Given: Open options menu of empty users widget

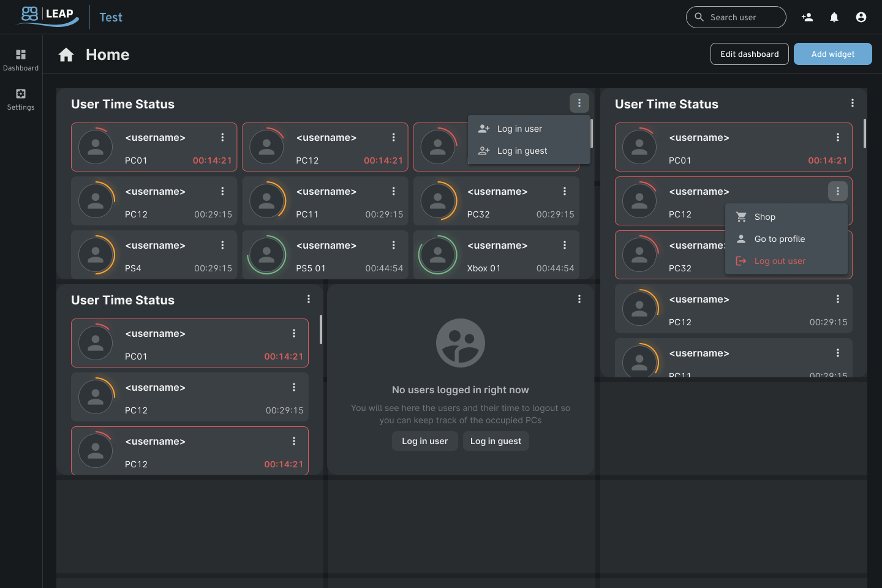Looking at the screenshot, I should (x=579, y=299).
